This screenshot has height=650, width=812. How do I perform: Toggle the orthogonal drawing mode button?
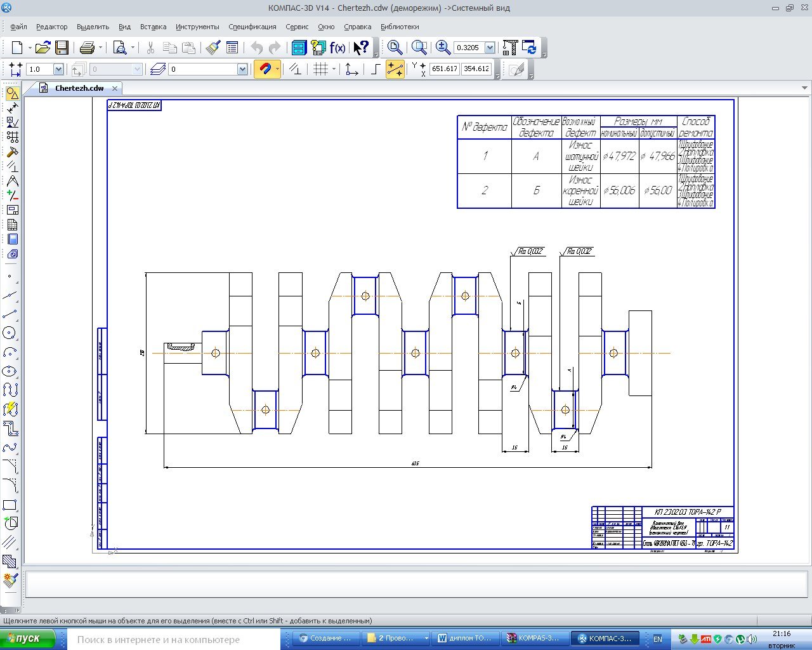[375, 69]
